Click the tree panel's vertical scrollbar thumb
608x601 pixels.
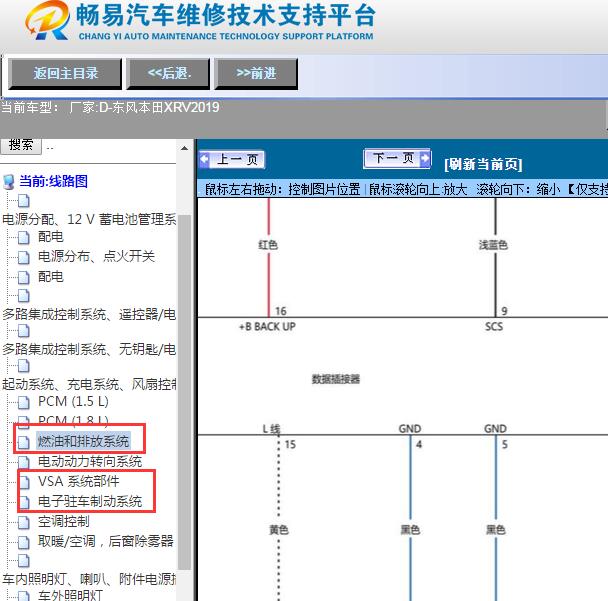pyautogui.click(x=185, y=392)
